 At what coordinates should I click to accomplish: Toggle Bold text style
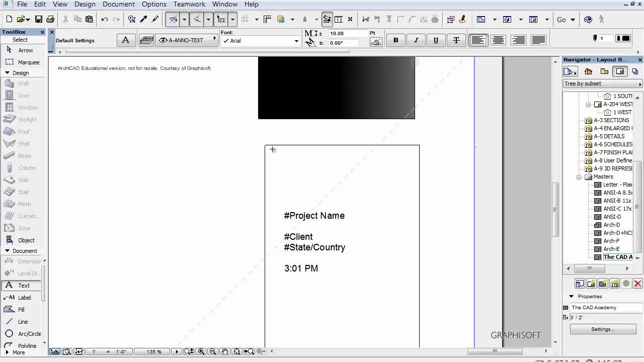coord(396,40)
